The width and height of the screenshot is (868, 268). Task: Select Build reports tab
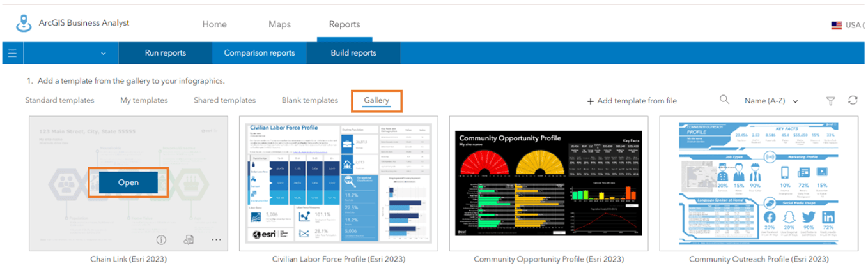click(x=353, y=53)
